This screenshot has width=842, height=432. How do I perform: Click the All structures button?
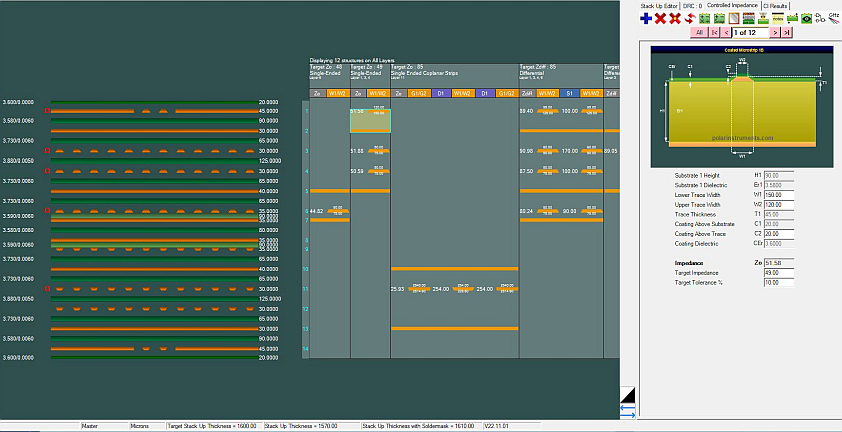click(x=699, y=33)
